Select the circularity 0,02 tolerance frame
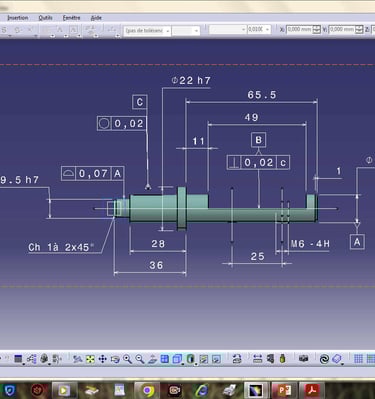The image size is (375, 399). 122,123
